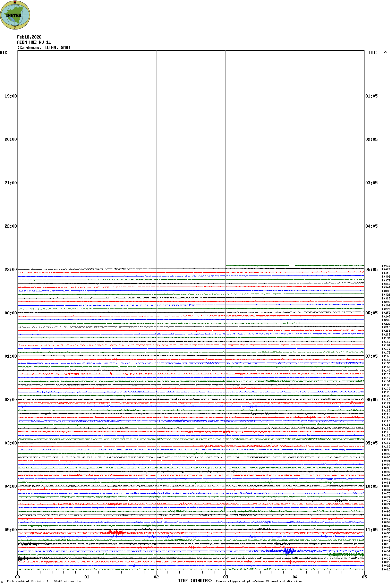Screen dimensions: 392x586
Task: Click the Feb18,2026 date text
Action: pos(29,37)
